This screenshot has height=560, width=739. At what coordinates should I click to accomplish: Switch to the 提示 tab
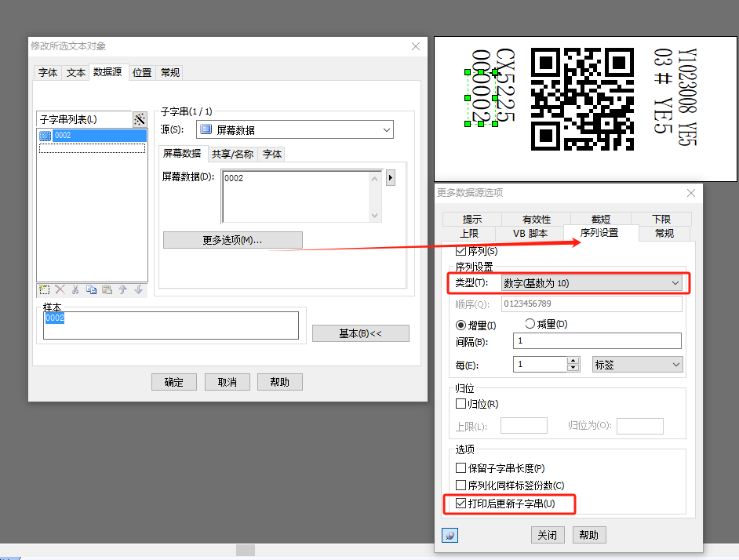pos(471,219)
